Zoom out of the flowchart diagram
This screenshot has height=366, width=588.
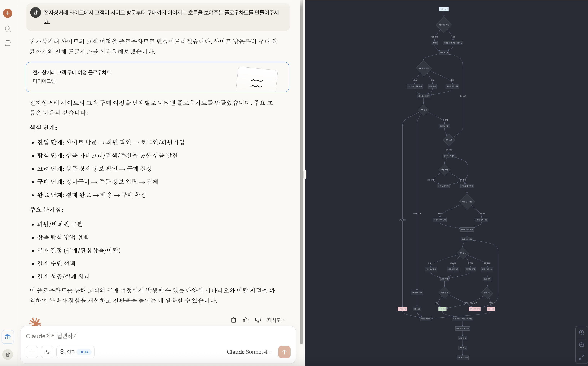pos(581,345)
